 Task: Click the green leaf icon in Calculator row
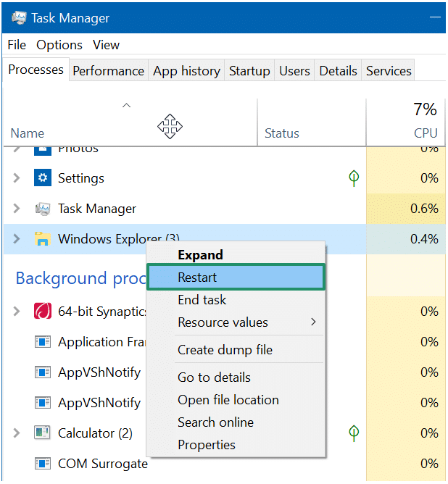click(354, 433)
